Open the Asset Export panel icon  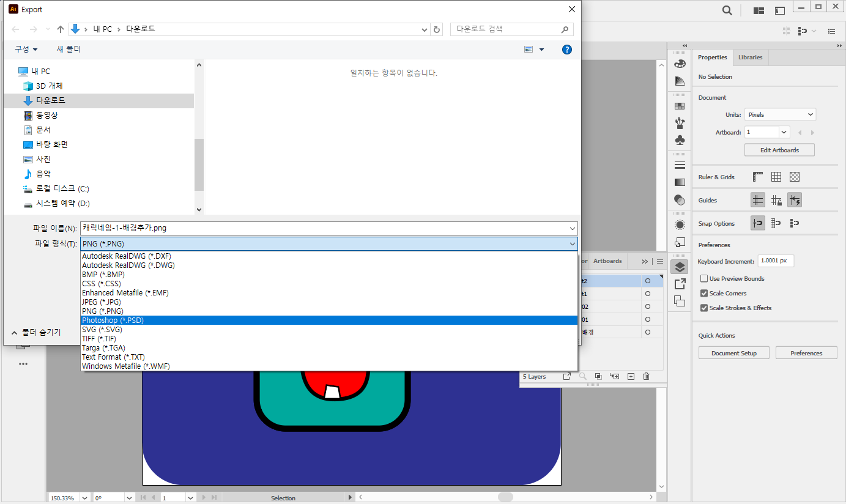(x=680, y=284)
